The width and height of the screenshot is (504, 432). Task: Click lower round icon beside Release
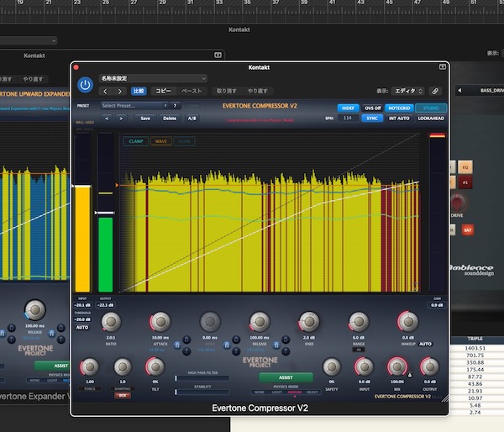pos(286,351)
